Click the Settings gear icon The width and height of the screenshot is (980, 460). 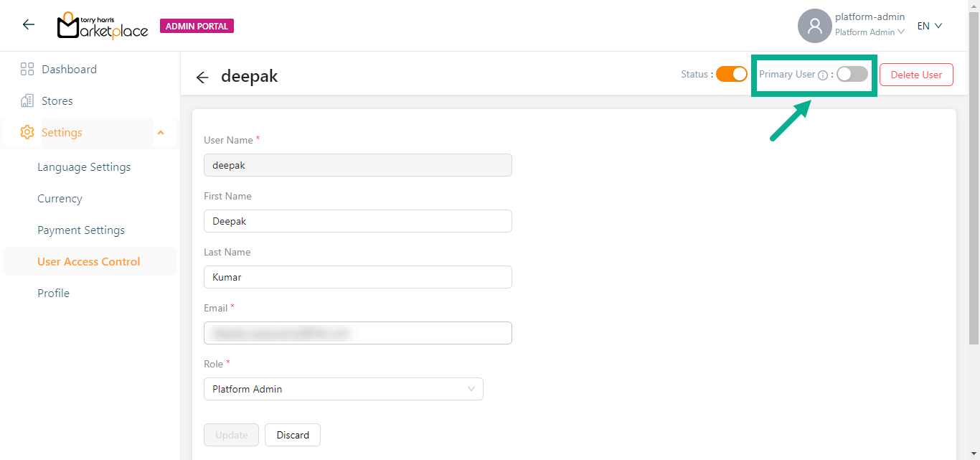click(27, 133)
